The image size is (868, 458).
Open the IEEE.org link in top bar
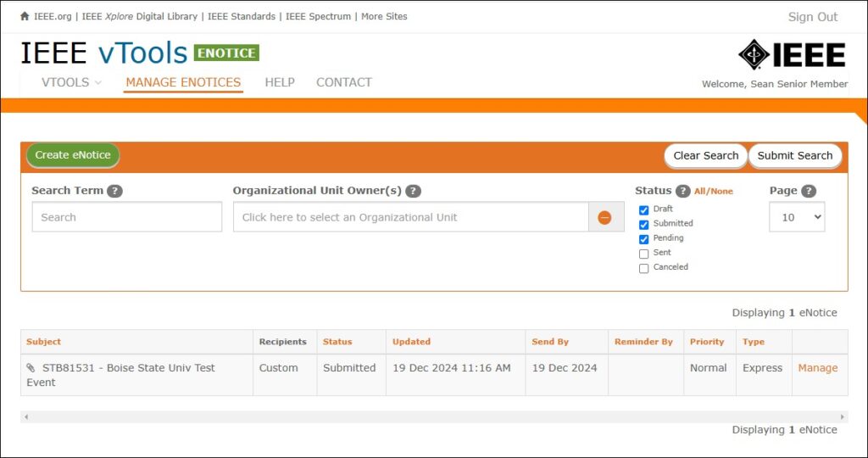click(53, 16)
